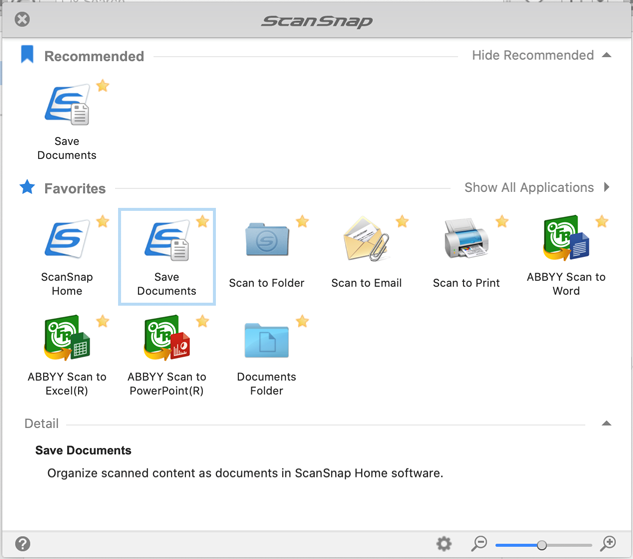The height and width of the screenshot is (559, 633).
Task: Toggle favorite star on Recommended Save Documents
Action: [103, 86]
